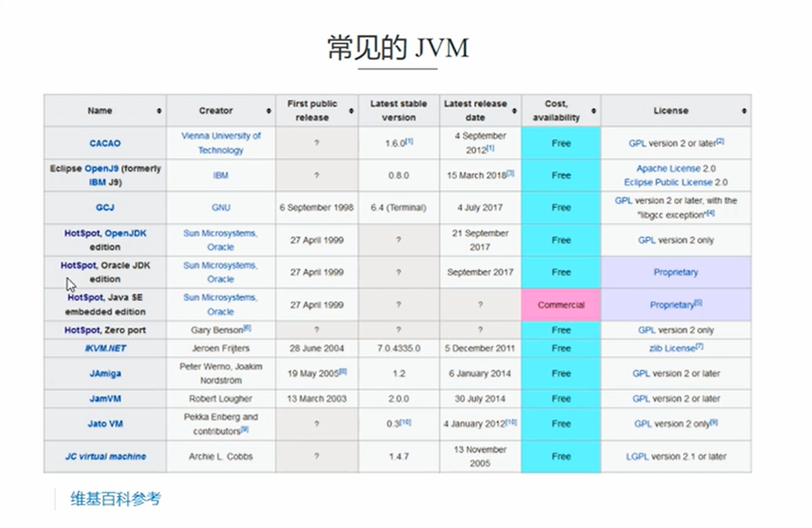Select the 30 July 2014 date cell

coord(480,398)
